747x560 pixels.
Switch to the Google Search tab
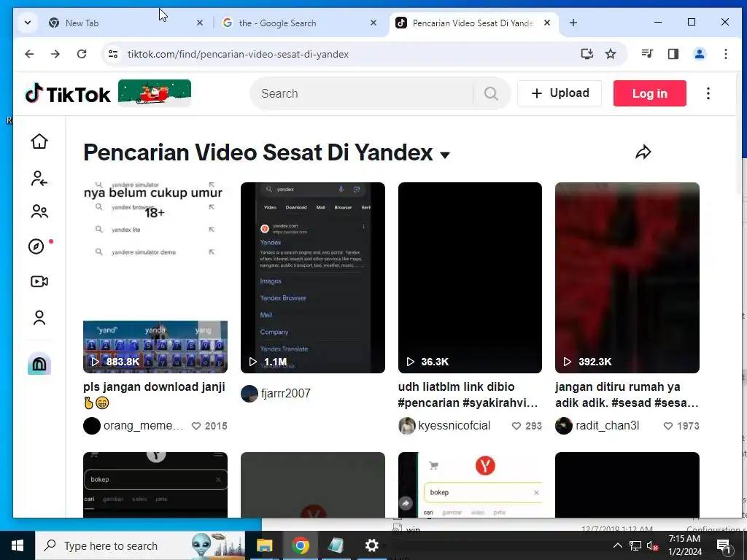pyautogui.click(x=300, y=23)
